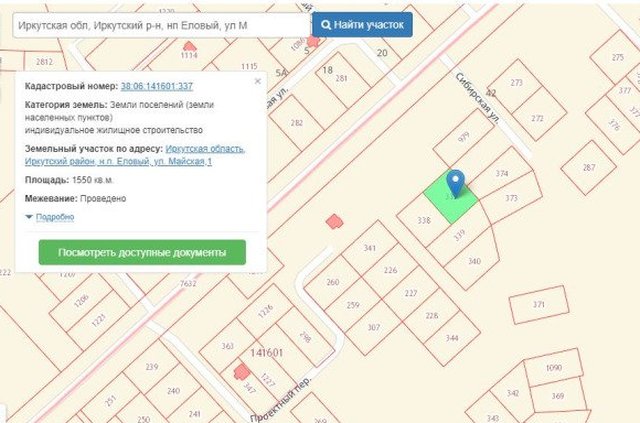This screenshot has width=640, height=423.
Task: Focus the address search input field
Action: 162,25
